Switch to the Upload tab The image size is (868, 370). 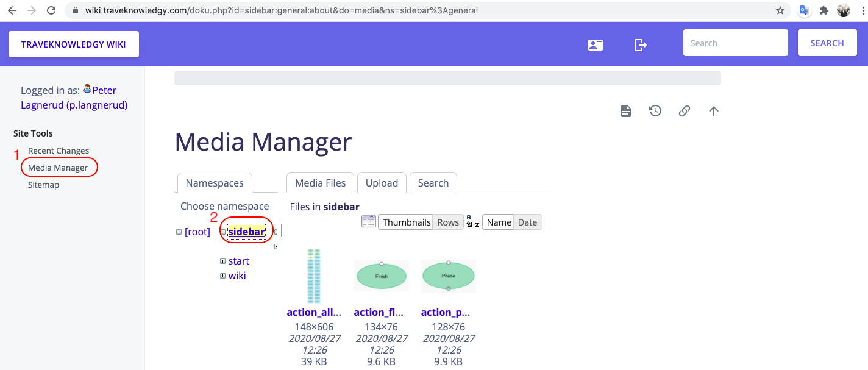tap(382, 182)
